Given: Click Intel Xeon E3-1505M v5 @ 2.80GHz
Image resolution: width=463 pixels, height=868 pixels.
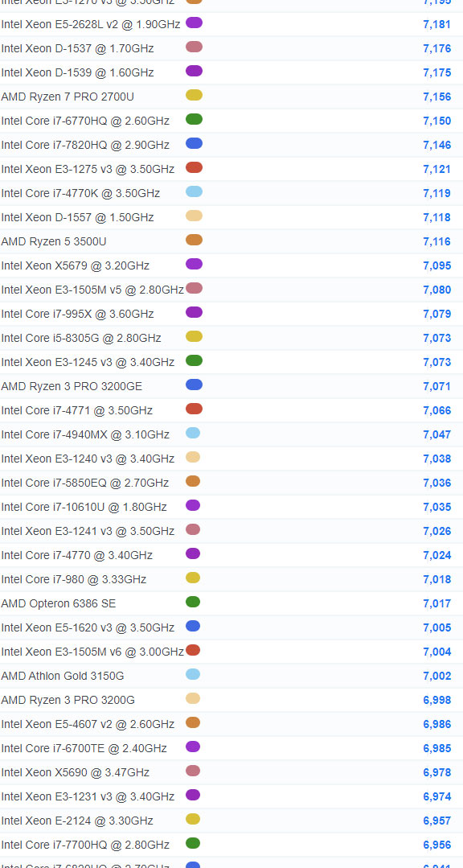Looking at the screenshot, I should tap(92, 290).
